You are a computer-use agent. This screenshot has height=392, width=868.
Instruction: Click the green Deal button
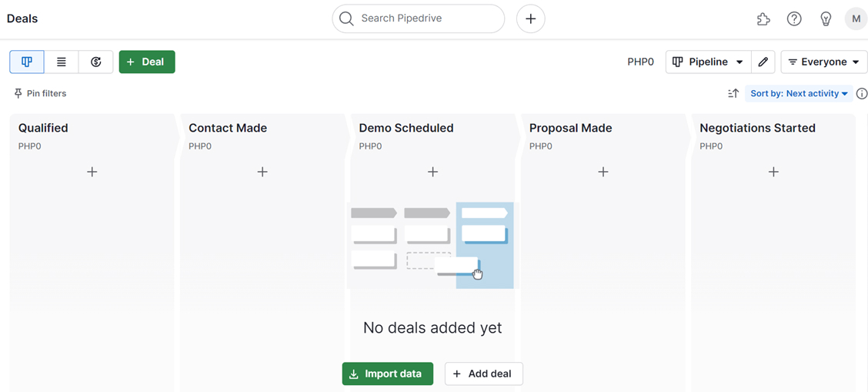[x=147, y=62]
